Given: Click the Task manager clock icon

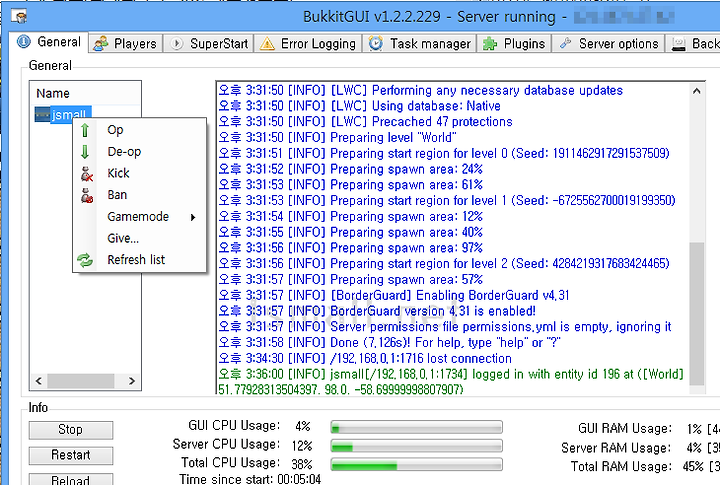Looking at the screenshot, I should (376, 43).
